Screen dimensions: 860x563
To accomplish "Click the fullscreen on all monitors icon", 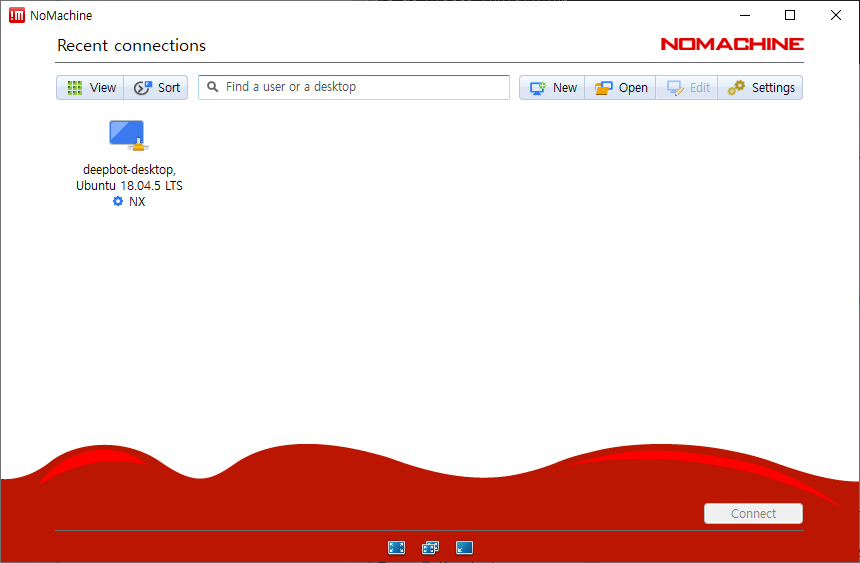I will point(431,547).
